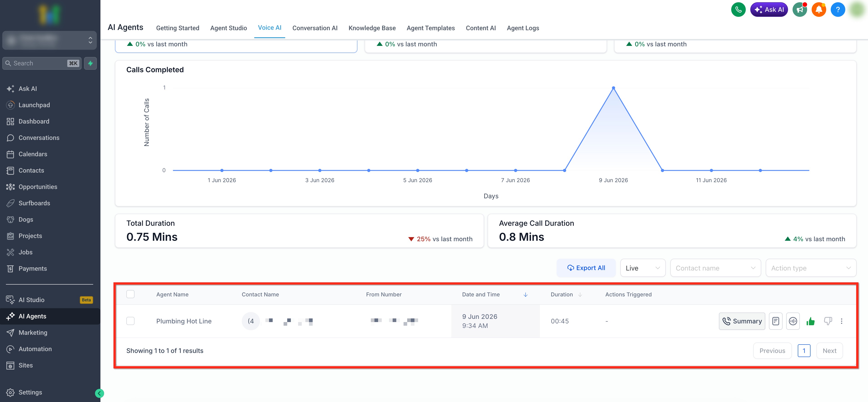Play the call recording waveform icon
This screenshot has height=402, width=868.
tap(793, 321)
